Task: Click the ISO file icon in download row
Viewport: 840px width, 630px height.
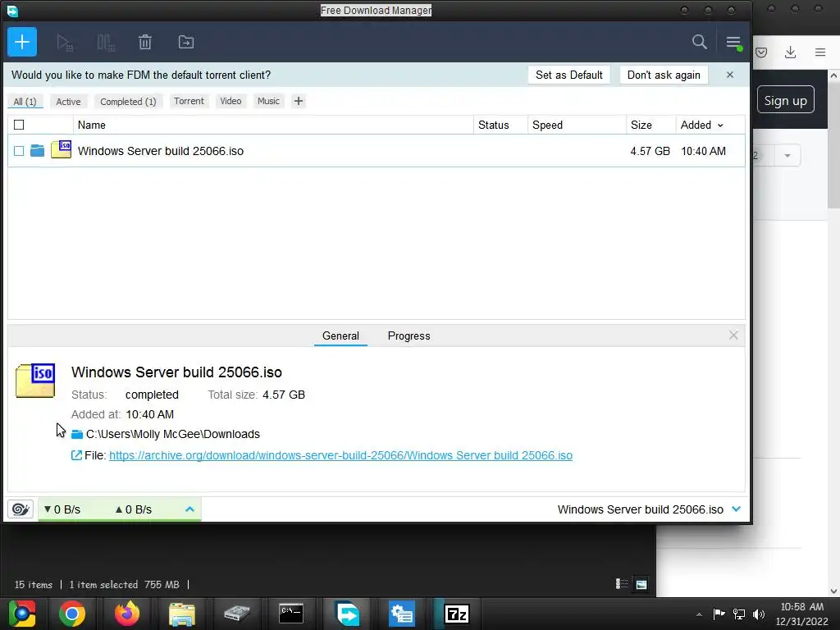Action: pos(61,149)
